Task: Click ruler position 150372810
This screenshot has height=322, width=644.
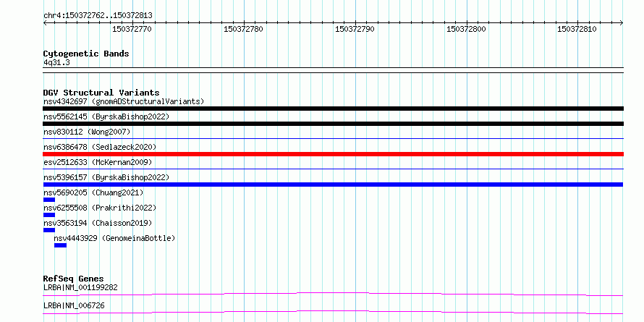Action: (x=577, y=29)
